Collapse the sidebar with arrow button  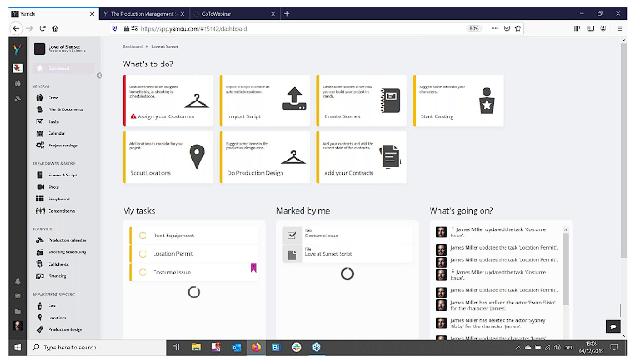point(100,76)
